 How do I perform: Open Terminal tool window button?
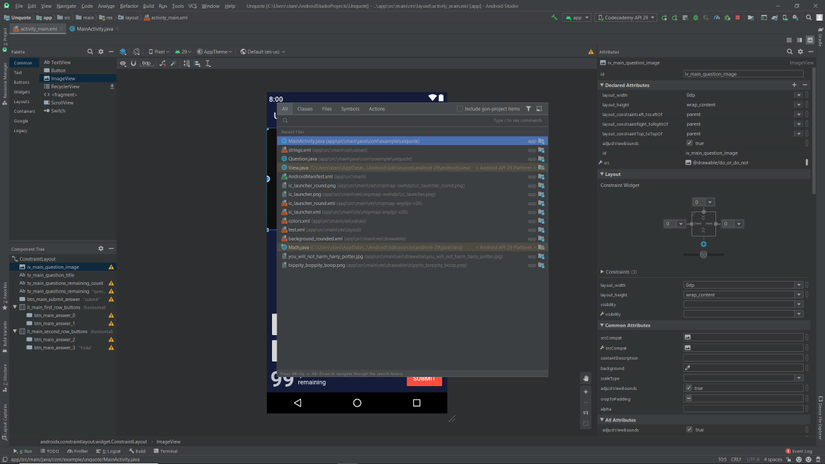click(x=165, y=451)
